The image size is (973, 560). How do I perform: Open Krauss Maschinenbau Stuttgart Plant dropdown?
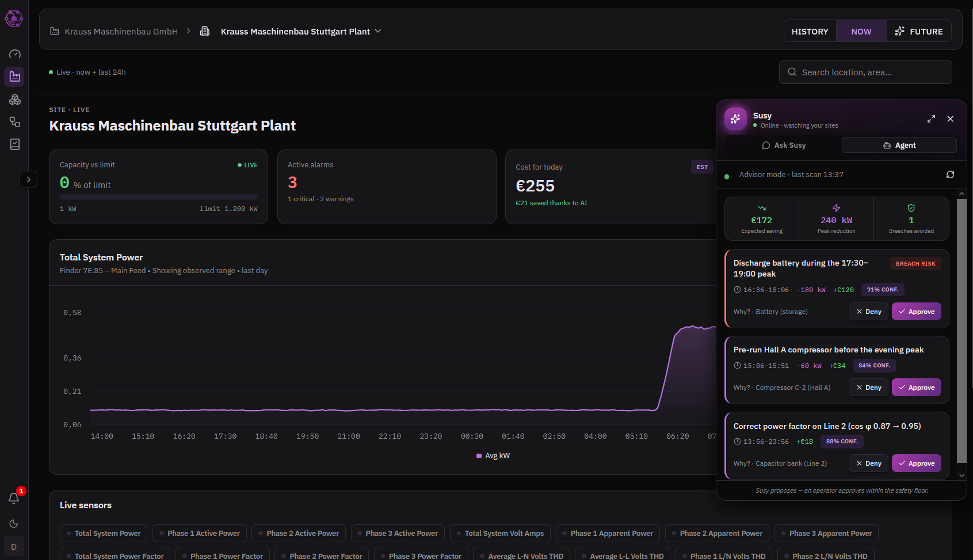click(300, 32)
